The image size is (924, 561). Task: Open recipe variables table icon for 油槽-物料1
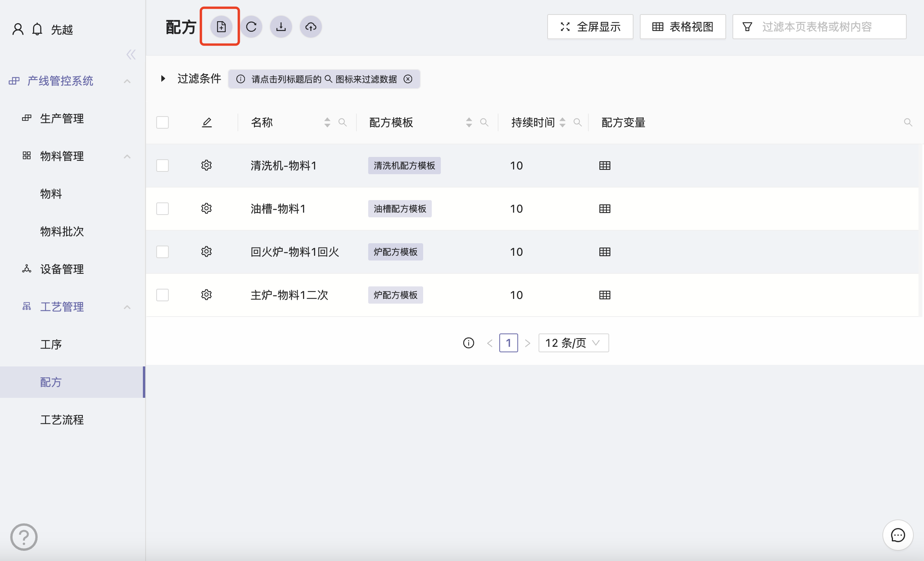[604, 209]
